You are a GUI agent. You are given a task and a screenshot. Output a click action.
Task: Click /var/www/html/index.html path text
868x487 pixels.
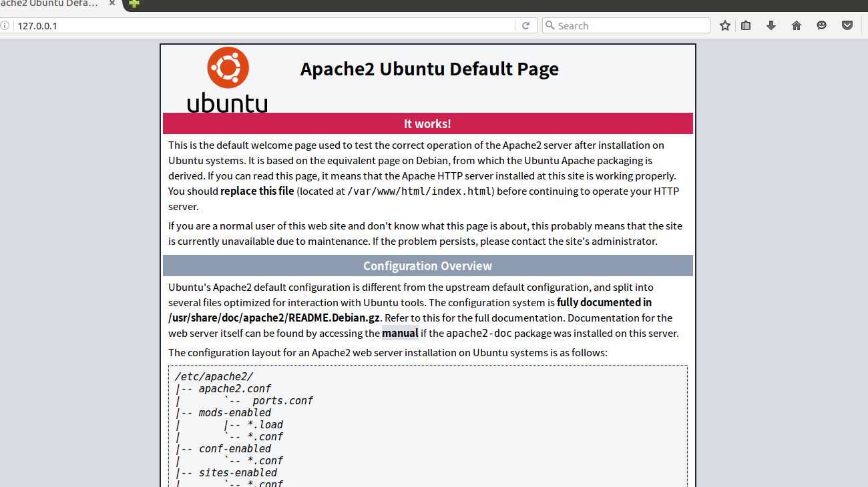[420, 191]
